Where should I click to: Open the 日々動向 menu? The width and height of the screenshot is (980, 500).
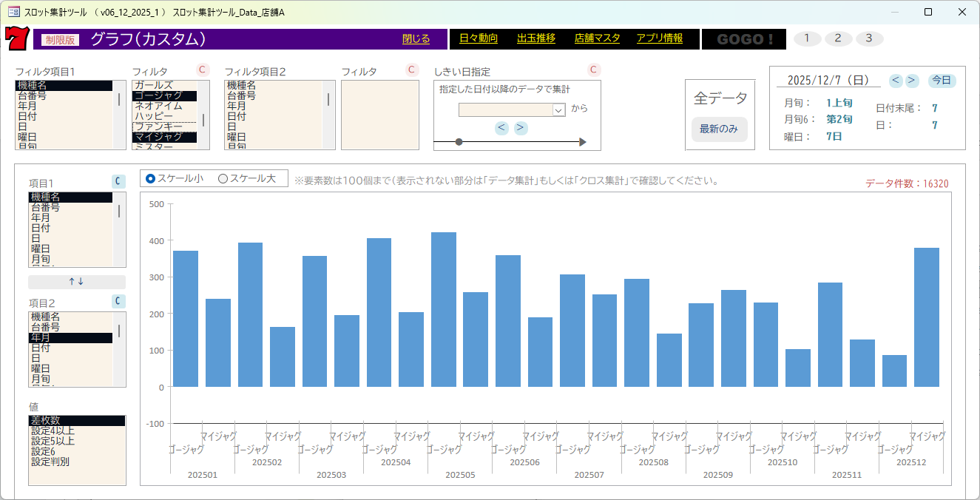click(479, 38)
